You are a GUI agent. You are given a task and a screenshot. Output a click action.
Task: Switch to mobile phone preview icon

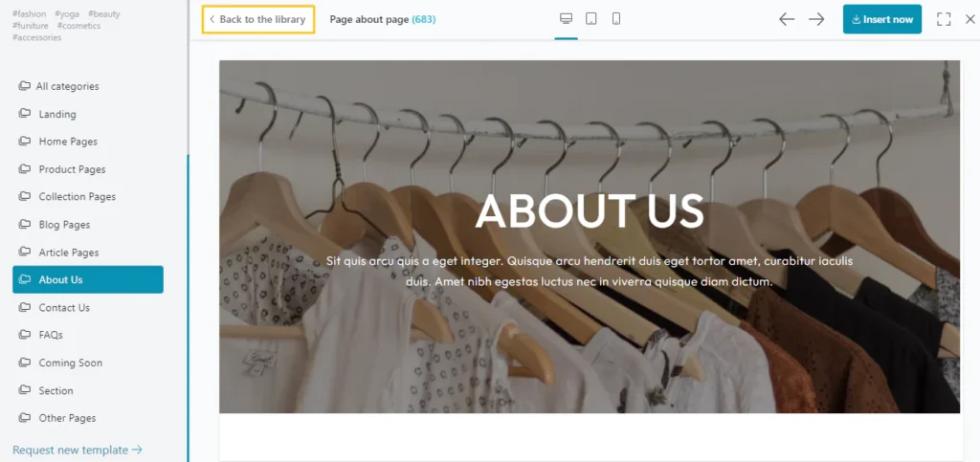click(x=615, y=19)
